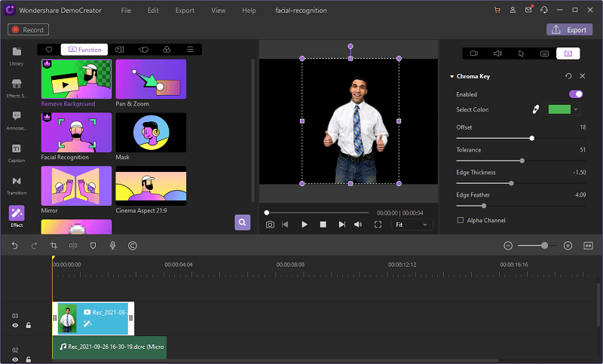The height and width of the screenshot is (364, 603).
Task: Select the crop tool in timeline toolbar
Action: pos(54,246)
